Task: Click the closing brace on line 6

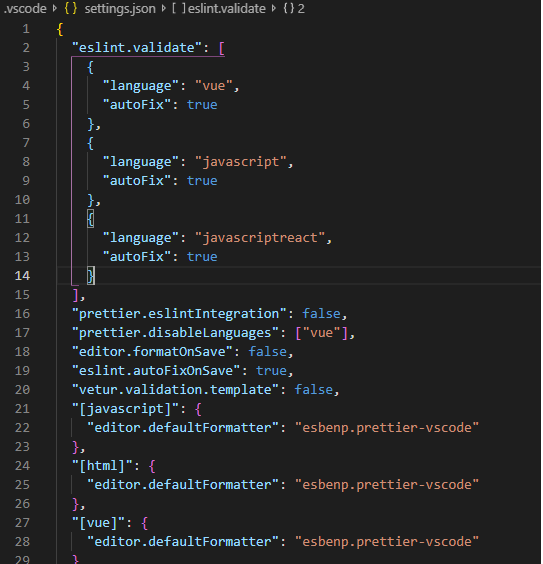Action: tap(91, 124)
